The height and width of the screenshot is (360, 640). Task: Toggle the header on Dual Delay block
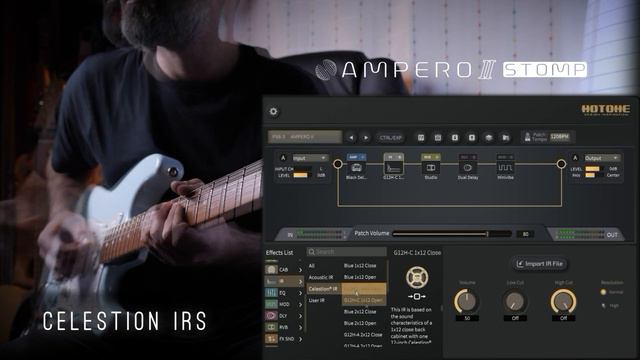coord(468,157)
